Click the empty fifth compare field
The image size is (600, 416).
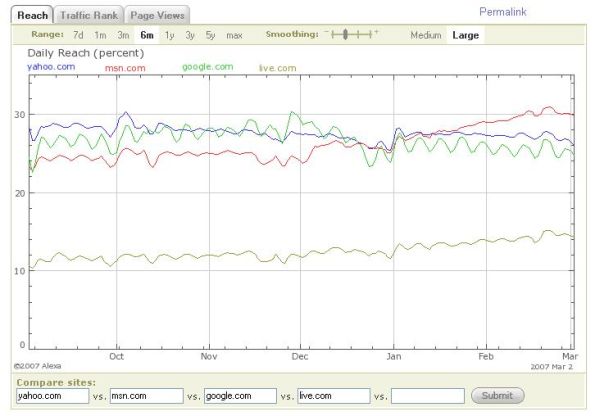pos(428,396)
